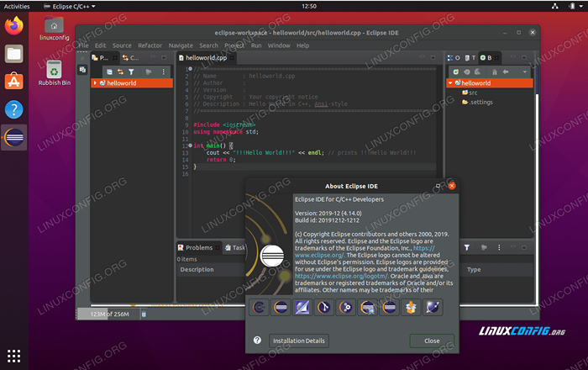This screenshot has width=588, height=370.
Task: Toggle Link with Editor in Project Explorer
Action: point(120,71)
